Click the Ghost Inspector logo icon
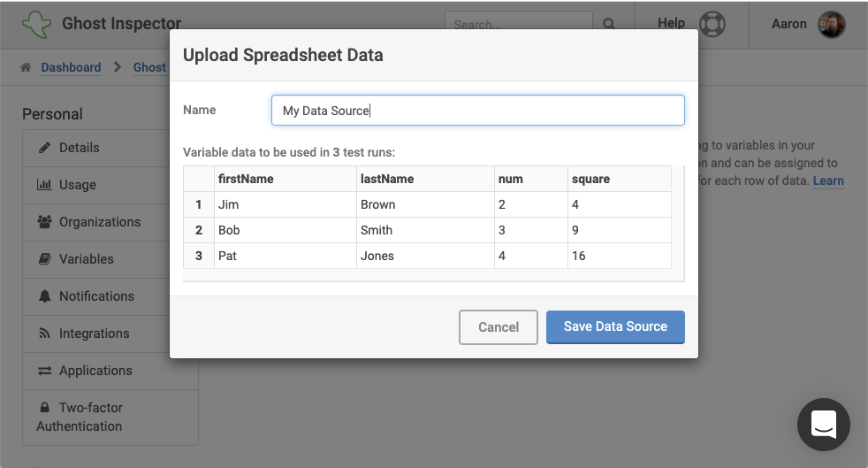The height and width of the screenshot is (468, 868). (x=36, y=24)
